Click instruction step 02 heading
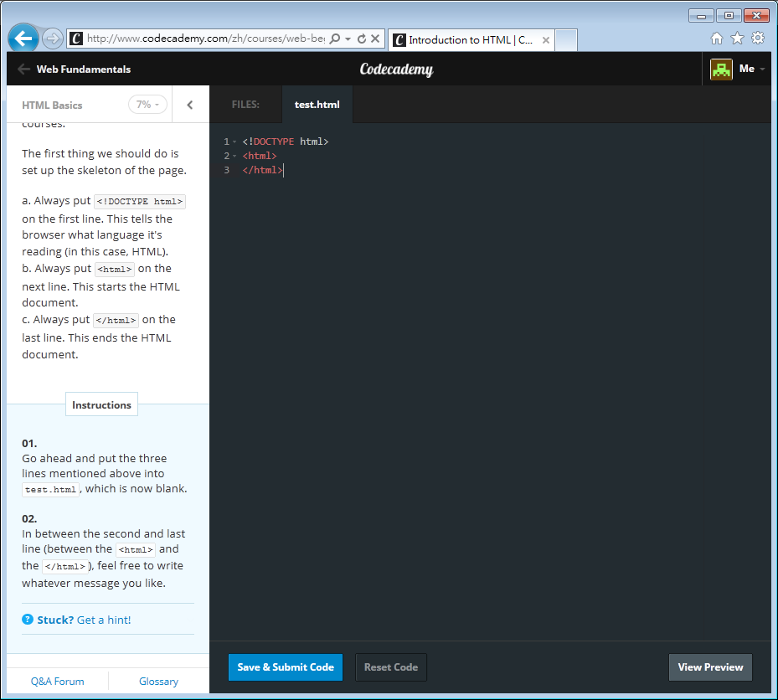 tap(29, 519)
